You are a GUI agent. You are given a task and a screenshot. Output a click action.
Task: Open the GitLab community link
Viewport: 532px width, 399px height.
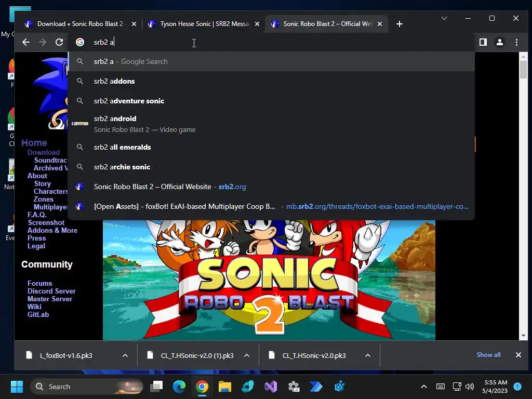point(38,314)
